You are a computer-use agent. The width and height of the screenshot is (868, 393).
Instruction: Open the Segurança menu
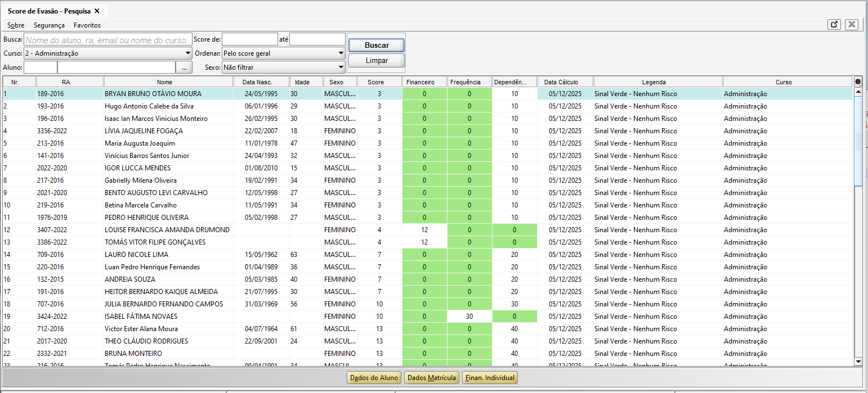(49, 25)
